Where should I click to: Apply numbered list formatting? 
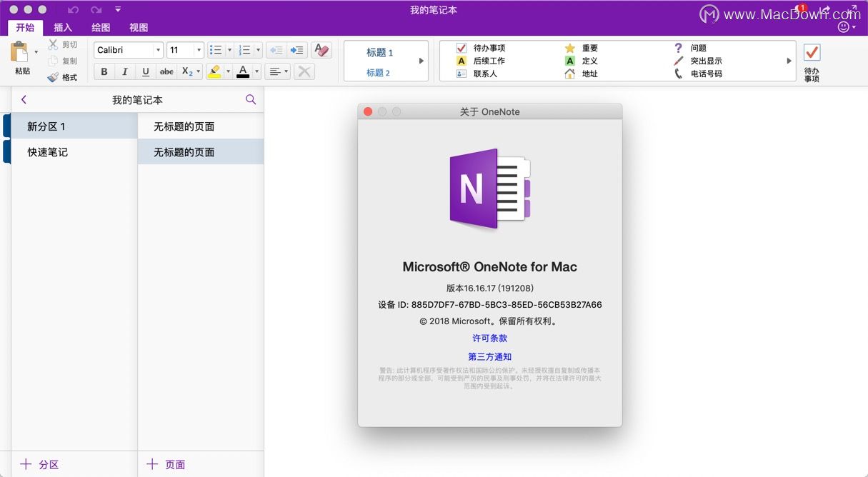245,50
